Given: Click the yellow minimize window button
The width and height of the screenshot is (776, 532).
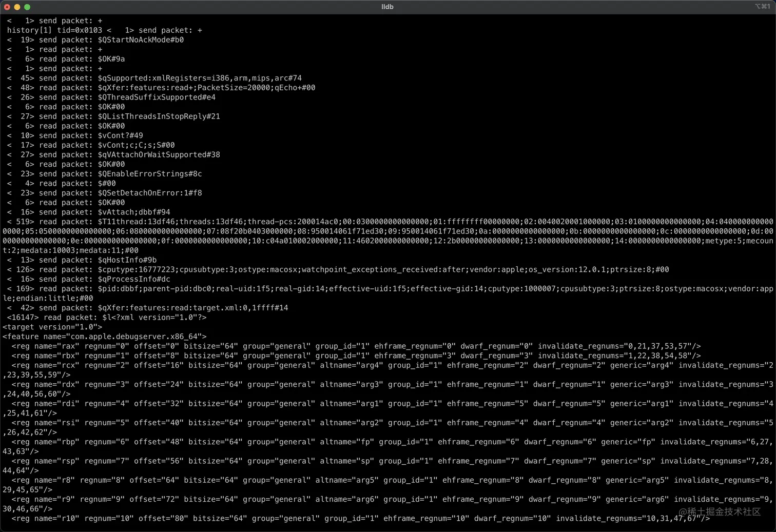Looking at the screenshot, I should 17,7.
